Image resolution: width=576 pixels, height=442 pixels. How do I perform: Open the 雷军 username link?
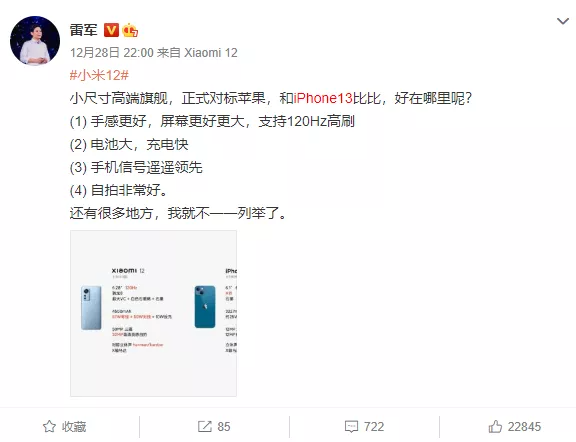pos(83,30)
